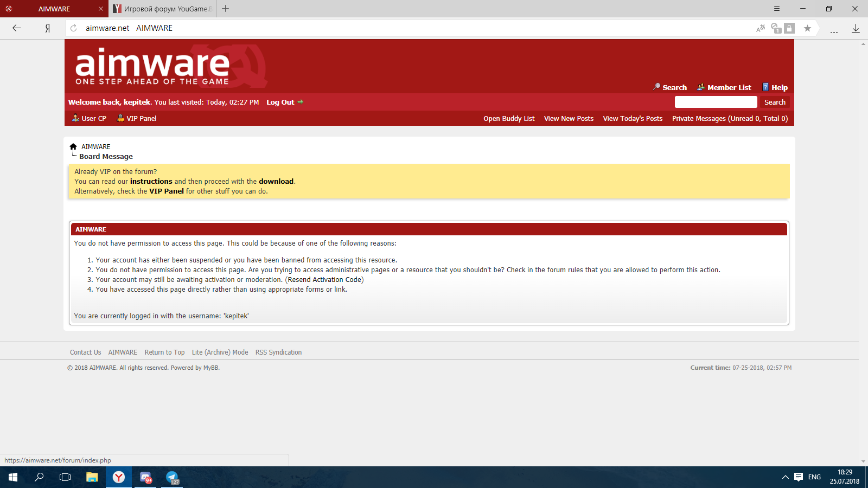Open Telegram from taskbar
The height and width of the screenshot is (488, 868).
172,477
